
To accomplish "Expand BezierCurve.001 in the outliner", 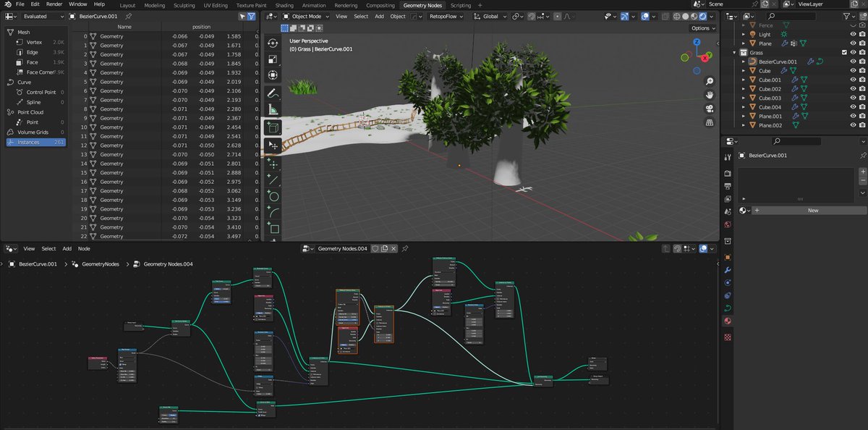I will pyautogui.click(x=744, y=62).
